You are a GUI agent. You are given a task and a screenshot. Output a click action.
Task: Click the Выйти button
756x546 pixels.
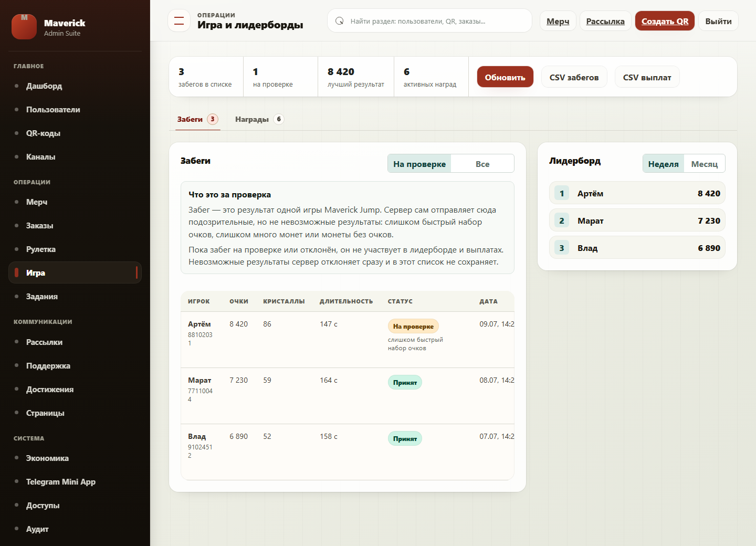click(x=718, y=21)
